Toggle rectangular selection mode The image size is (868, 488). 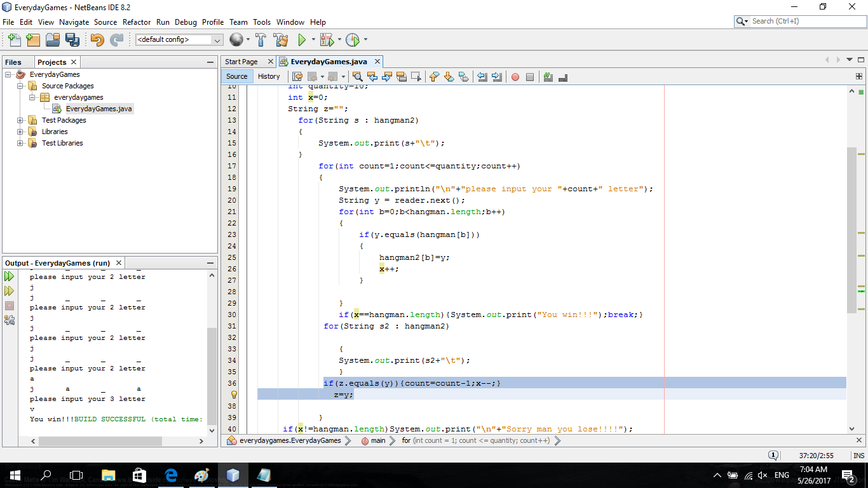[x=417, y=76]
